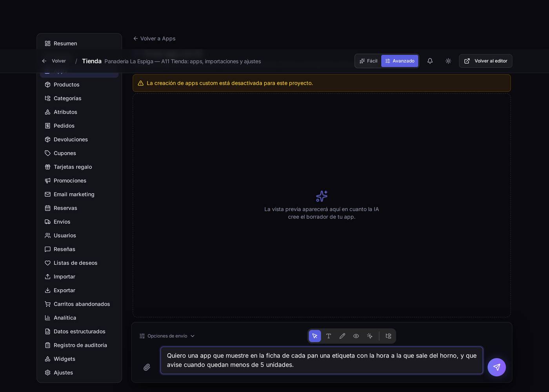Click the Email marketing envelope icon
549x392 pixels.
[x=47, y=194]
